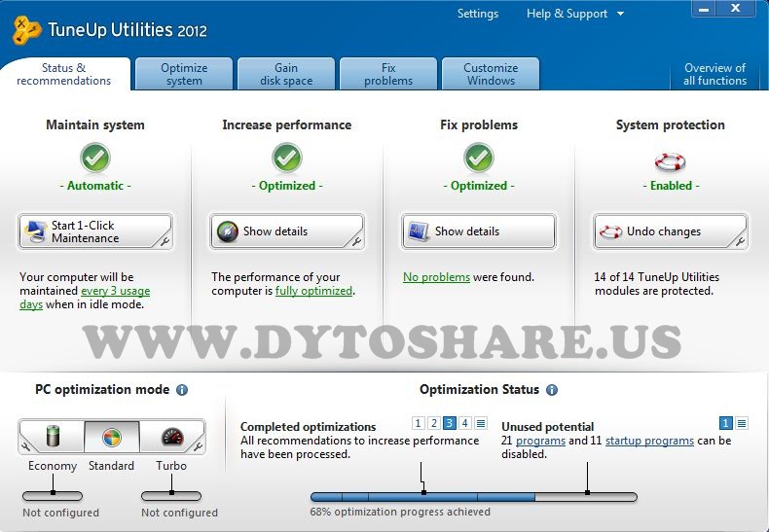Show details for Fix problems

(x=479, y=231)
